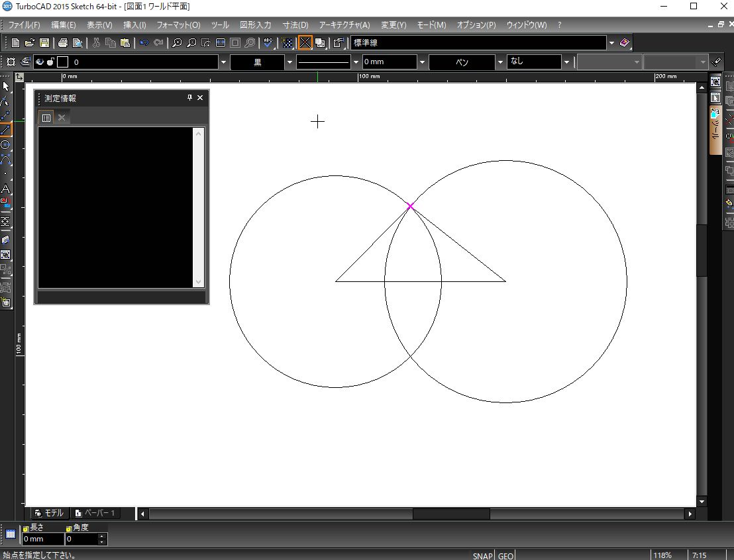Toggle SNAP in the status bar

(x=483, y=556)
